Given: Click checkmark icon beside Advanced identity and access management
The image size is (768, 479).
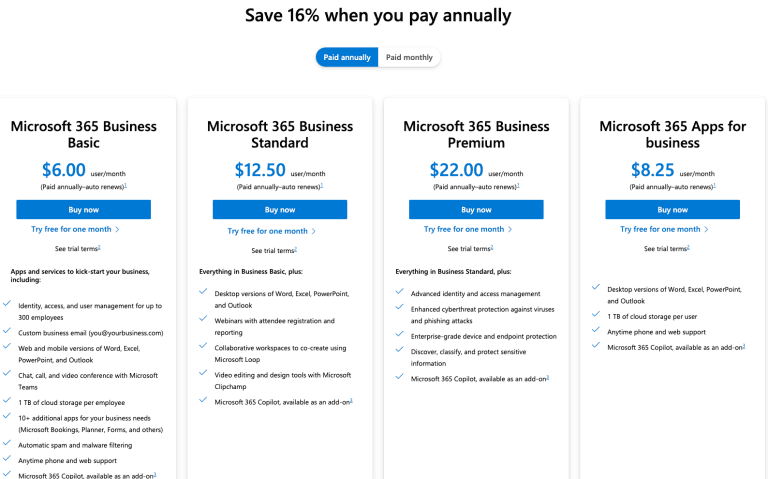Looking at the screenshot, I should [400, 293].
